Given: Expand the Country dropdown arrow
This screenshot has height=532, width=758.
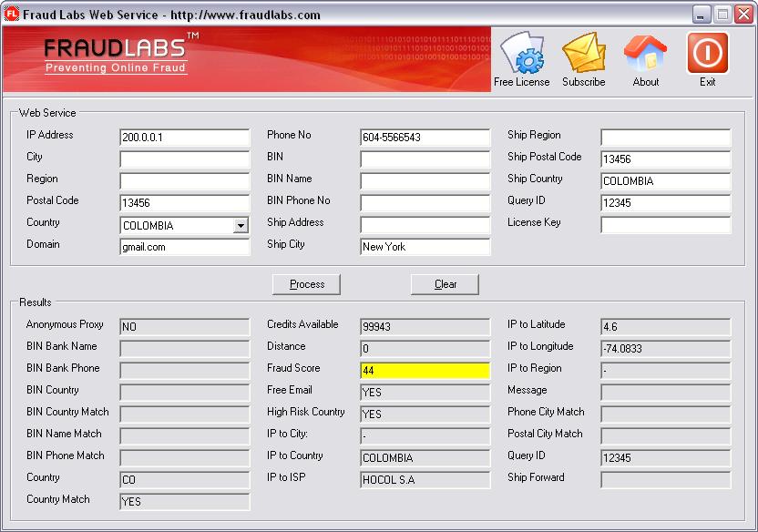Looking at the screenshot, I should (241, 225).
